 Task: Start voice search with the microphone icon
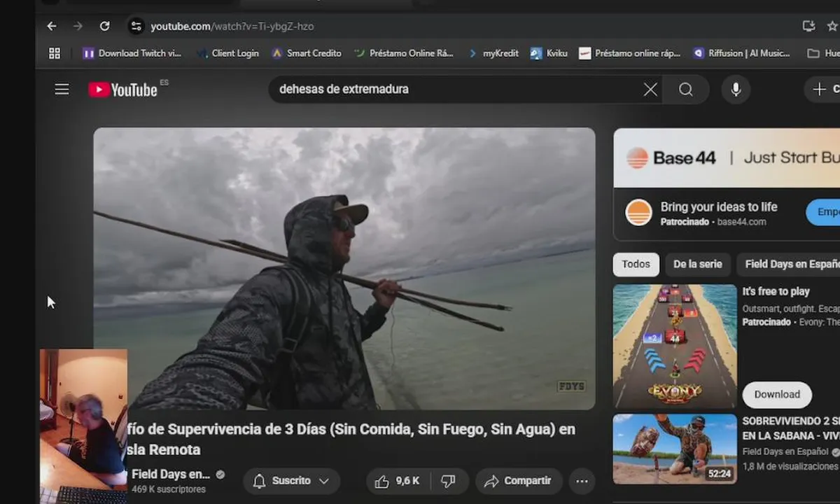736,89
